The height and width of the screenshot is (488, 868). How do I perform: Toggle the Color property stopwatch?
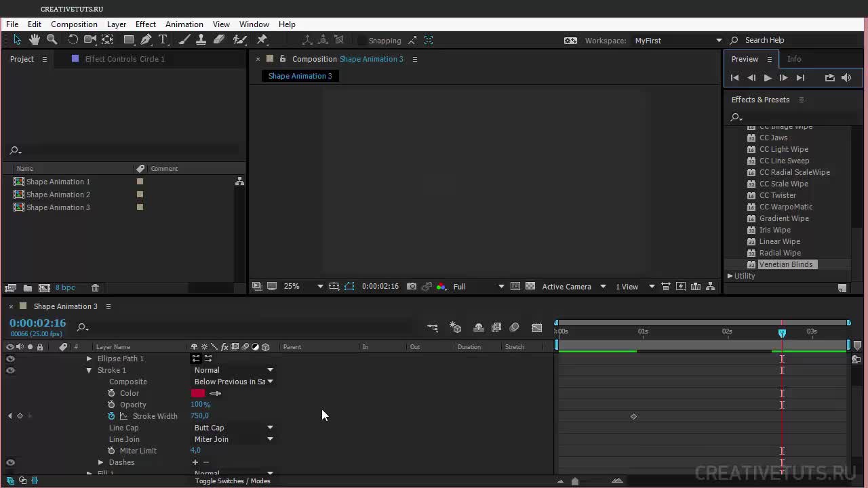pyautogui.click(x=112, y=393)
